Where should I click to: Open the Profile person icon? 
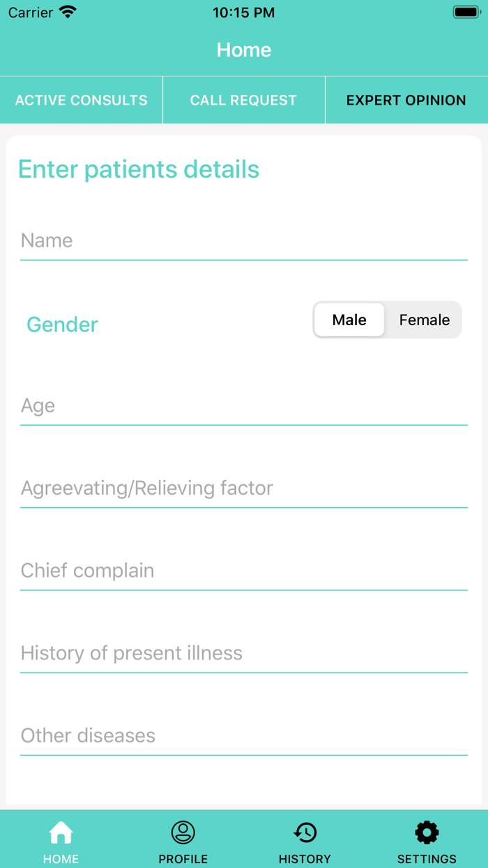point(183,832)
